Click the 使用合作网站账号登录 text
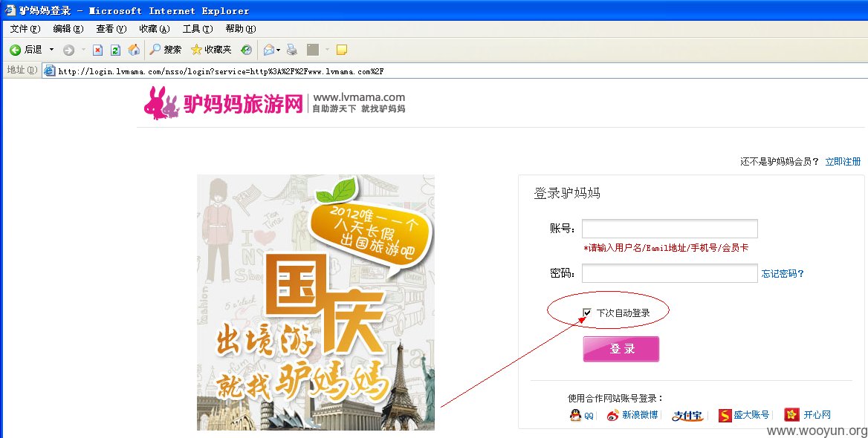The width and height of the screenshot is (868, 438). click(615, 398)
